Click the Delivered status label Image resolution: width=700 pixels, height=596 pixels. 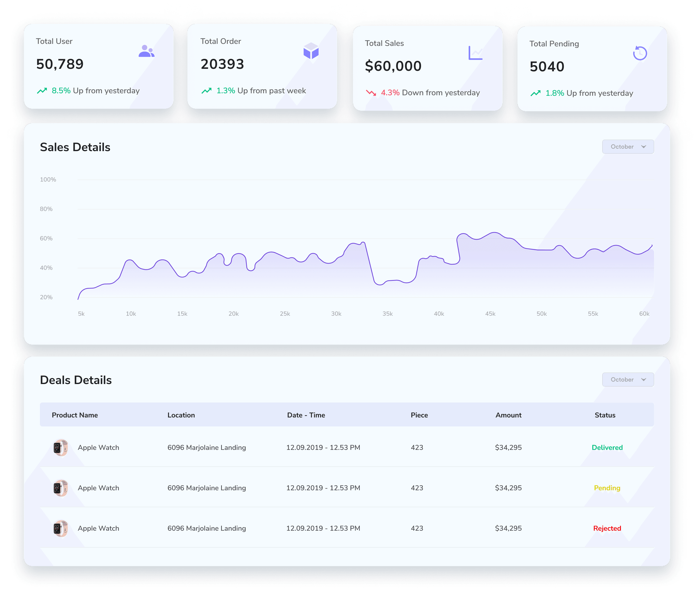pos(607,447)
